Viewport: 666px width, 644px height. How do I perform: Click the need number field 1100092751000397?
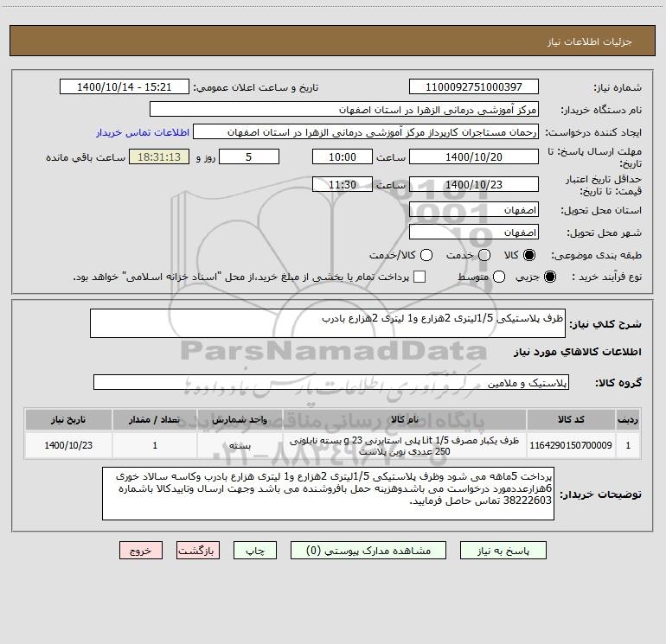pos(474,87)
